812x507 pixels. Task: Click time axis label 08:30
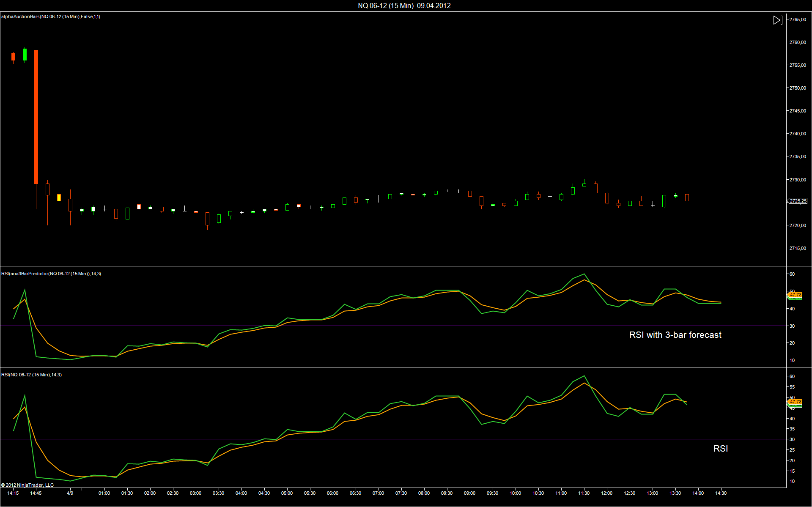[x=447, y=493]
